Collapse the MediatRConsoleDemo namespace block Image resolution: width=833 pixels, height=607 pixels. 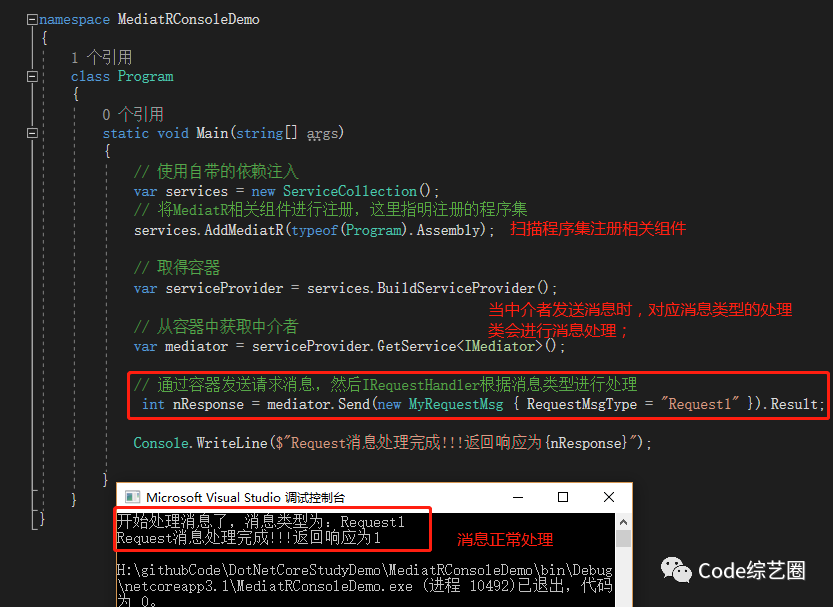(x=32, y=20)
